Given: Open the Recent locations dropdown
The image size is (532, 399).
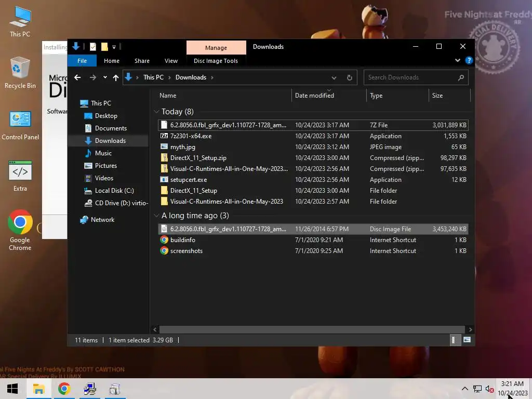Looking at the screenshot, I should coord(105,77).
